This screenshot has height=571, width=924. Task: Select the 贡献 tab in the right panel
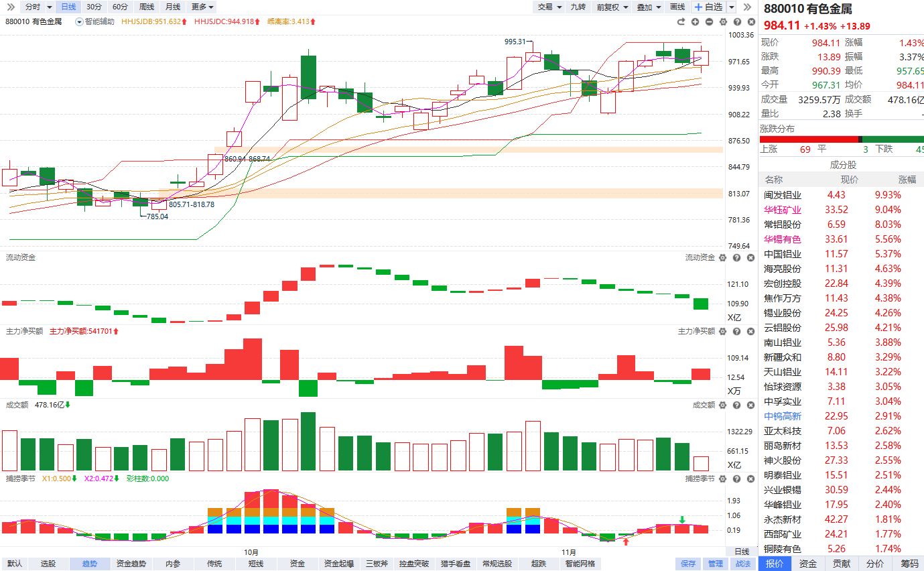(x=842, y=564)
